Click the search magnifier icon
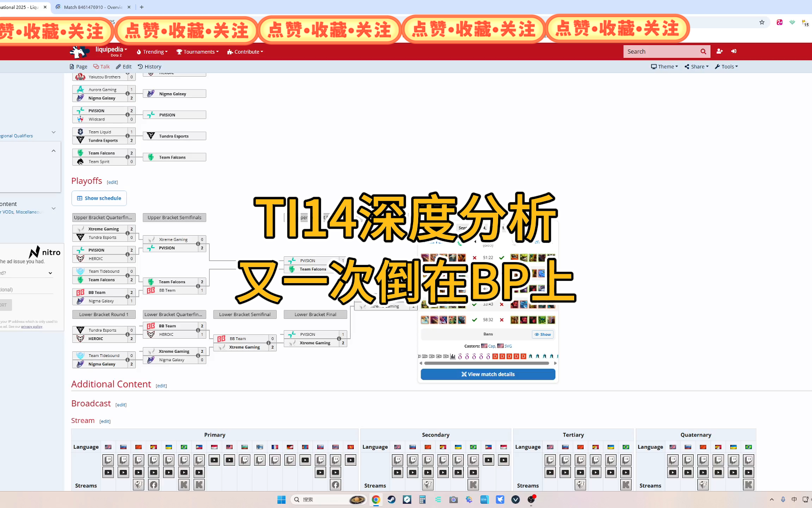This screenshot has height=508, width=812. 703,52
